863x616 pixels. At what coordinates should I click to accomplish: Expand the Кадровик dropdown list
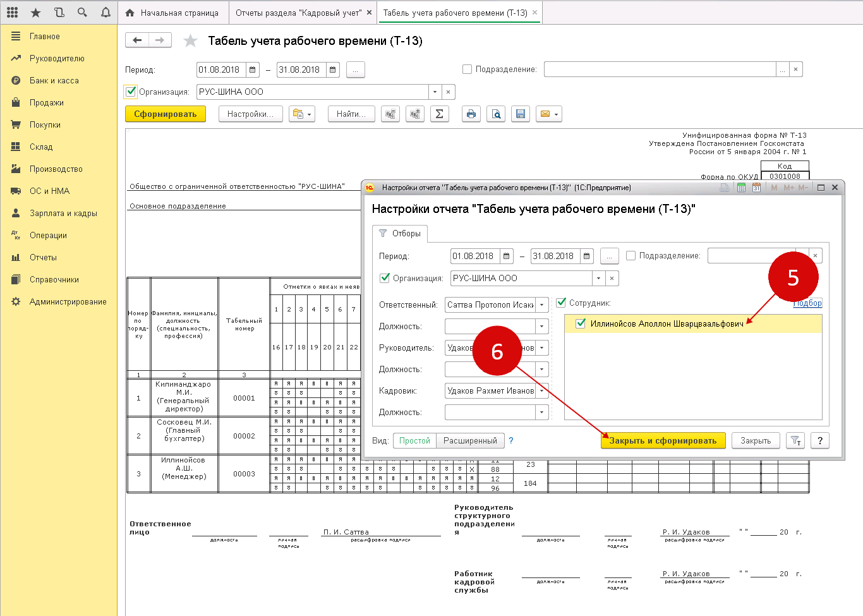click(541, 391)
